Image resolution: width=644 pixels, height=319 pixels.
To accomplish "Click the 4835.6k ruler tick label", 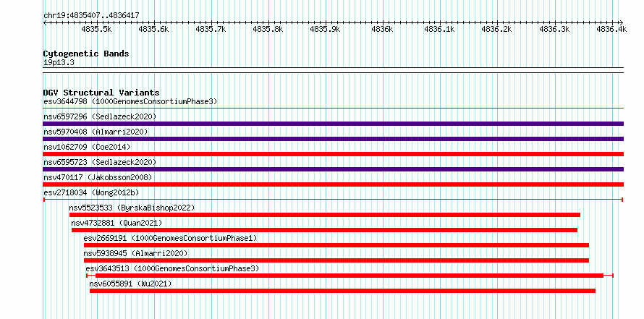I will click(153, 29).
